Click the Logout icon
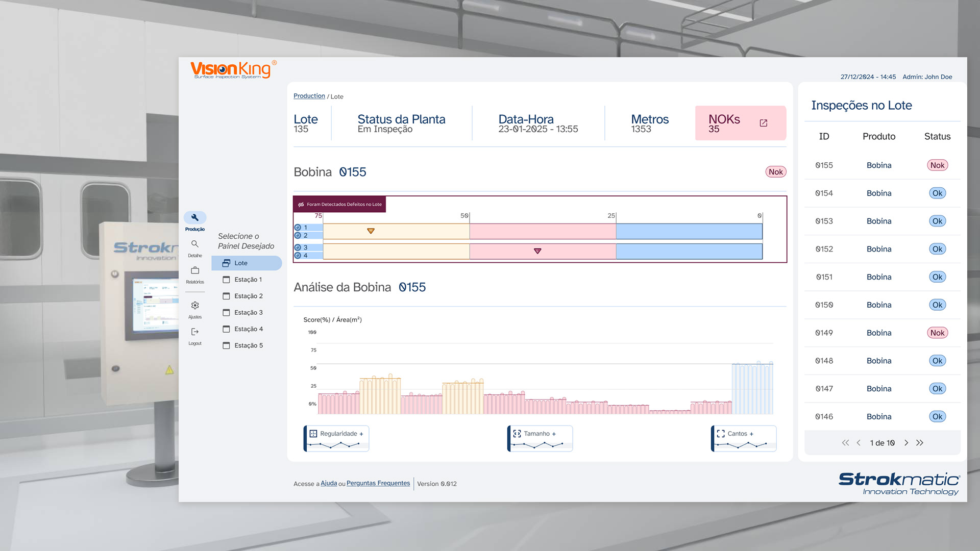 pos(195,332)
